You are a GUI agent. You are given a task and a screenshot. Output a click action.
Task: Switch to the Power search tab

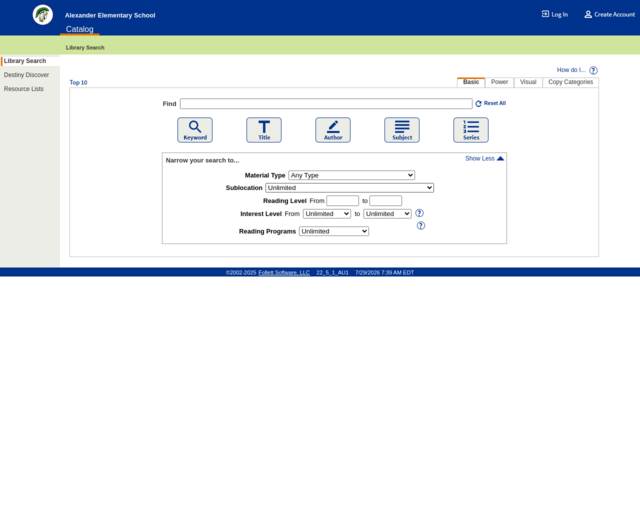[x=500, y=82]
